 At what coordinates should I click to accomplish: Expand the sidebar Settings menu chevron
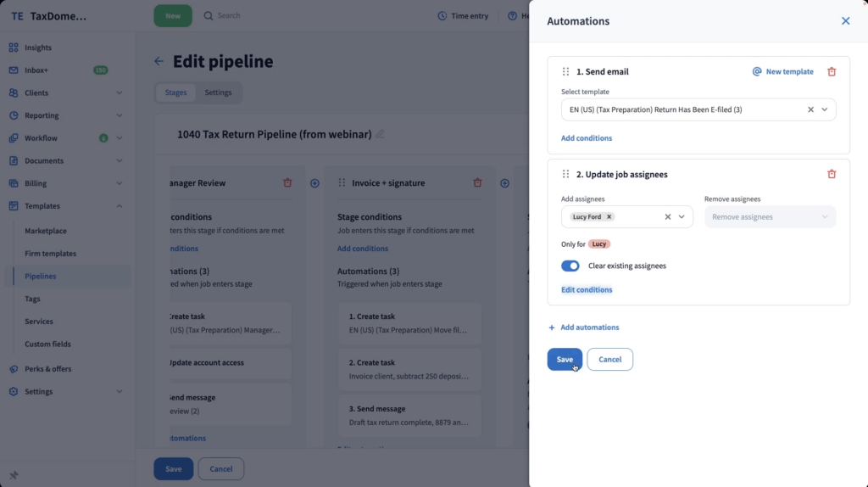[x=119, y=391]
